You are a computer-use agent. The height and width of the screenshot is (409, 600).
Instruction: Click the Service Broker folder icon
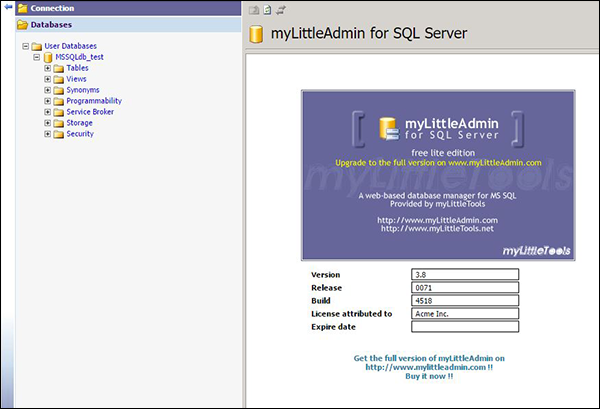59,112
